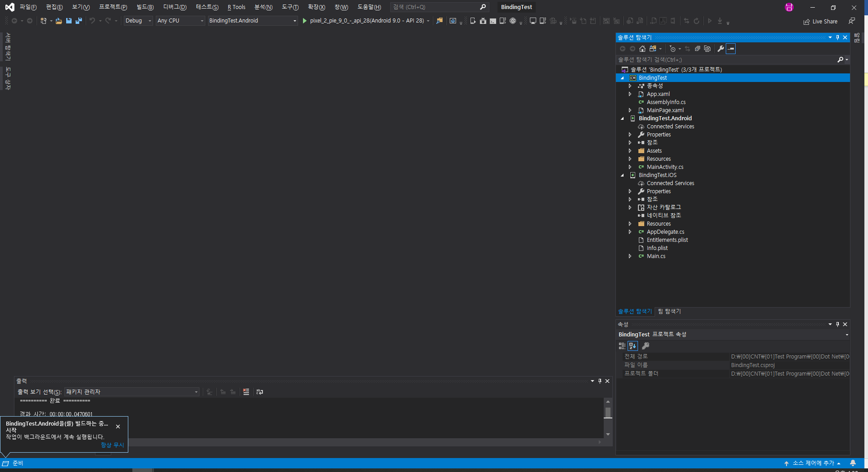Click the New Project toolbar icon
This screenshot has width=868, height=472.
[43, 21]
